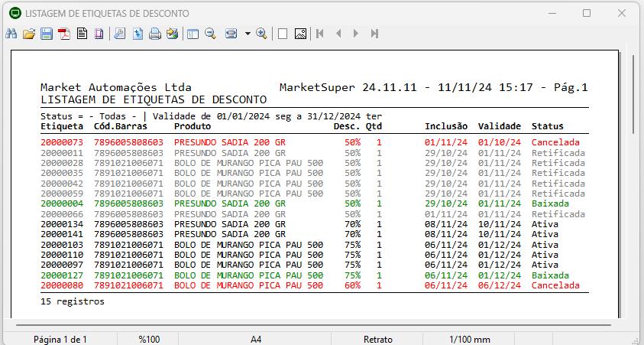644x345 pixels.
Task: Select green label number 20000004
Action: coord(62,203)
